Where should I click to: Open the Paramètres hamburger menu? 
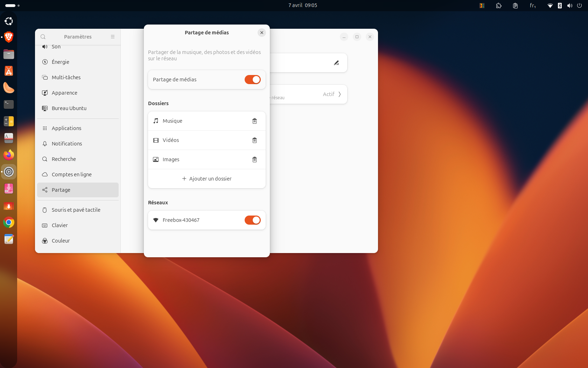[x=113, y=37]
